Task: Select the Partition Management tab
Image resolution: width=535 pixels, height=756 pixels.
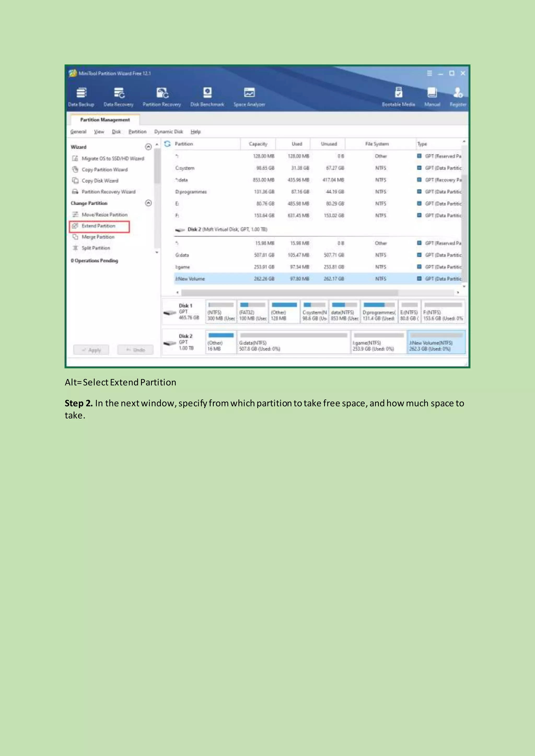Action: [x=105, y=120]
